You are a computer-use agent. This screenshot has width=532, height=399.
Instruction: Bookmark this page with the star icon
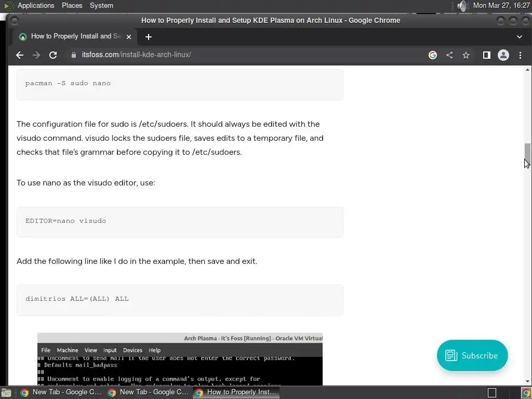point(466,55)
